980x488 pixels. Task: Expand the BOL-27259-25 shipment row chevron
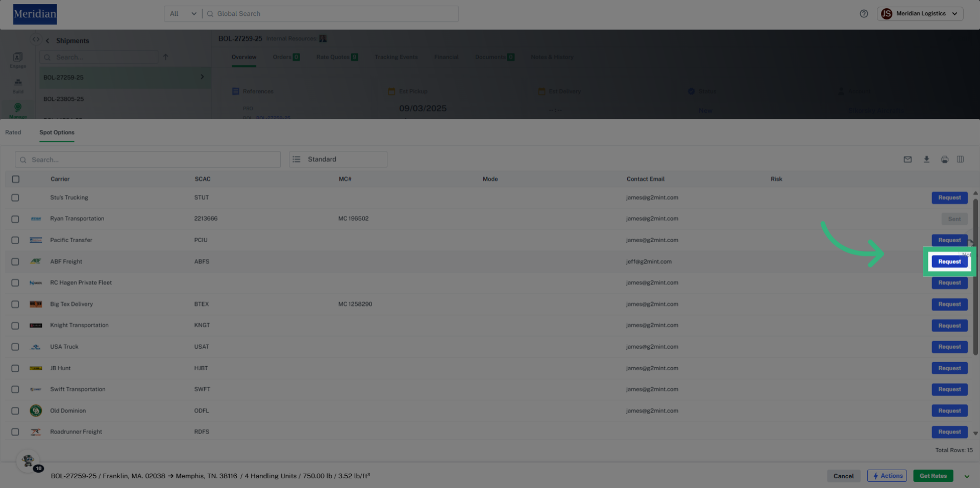[202, 77]
